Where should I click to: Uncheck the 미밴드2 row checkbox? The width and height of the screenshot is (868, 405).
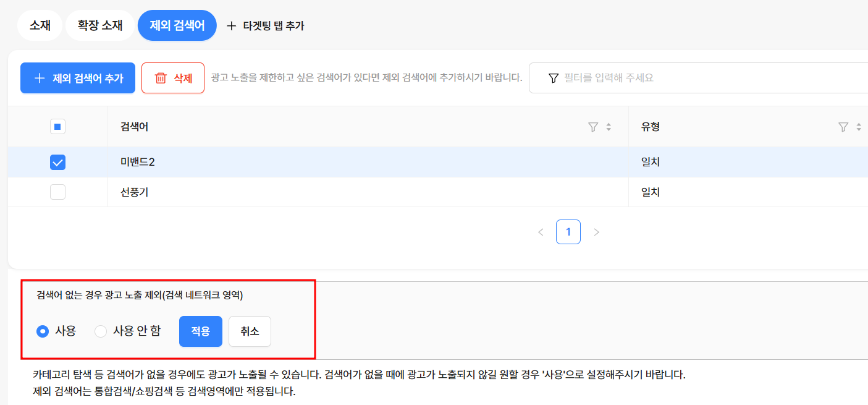pos(57,162)
